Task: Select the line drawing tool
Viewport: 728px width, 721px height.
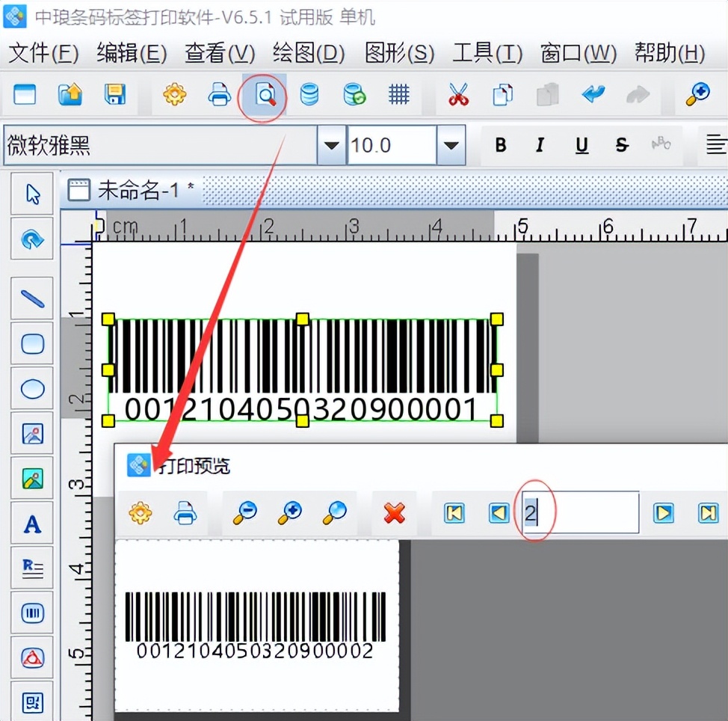Action: (32, 298)
